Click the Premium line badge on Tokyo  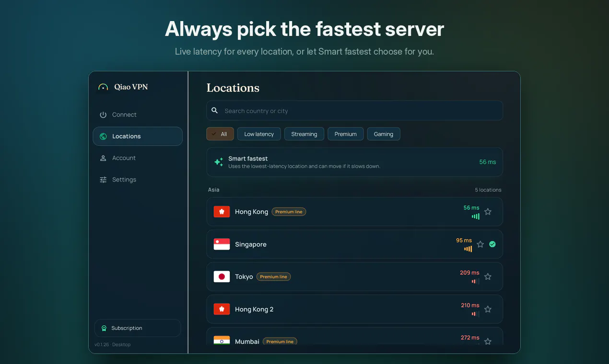coord(273,277)
